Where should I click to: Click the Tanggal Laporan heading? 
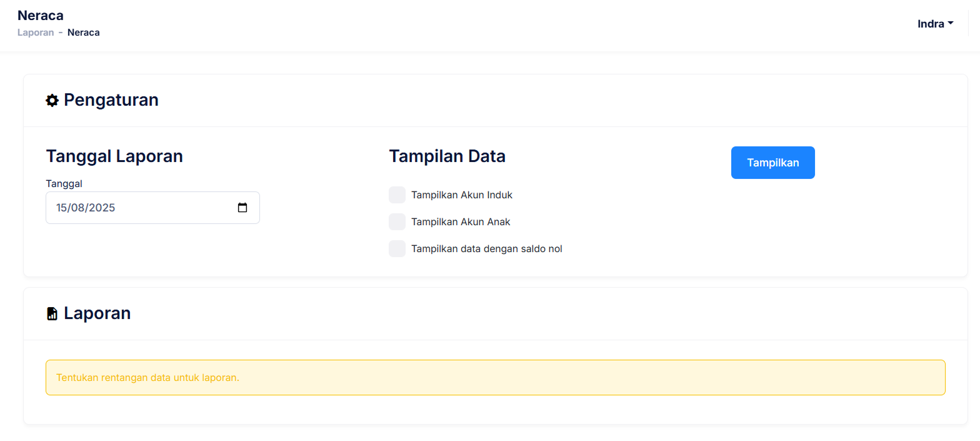(x=114, y=156)
